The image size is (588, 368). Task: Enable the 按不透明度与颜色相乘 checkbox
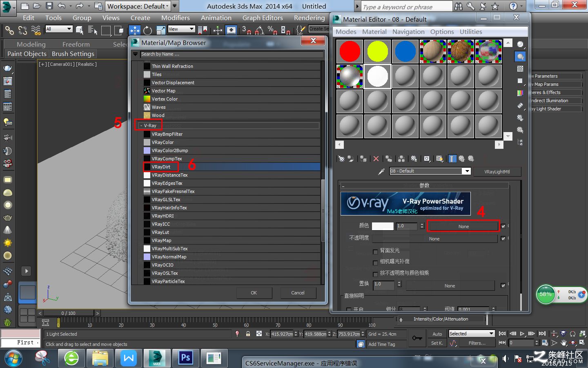click(x=375, y=274)
